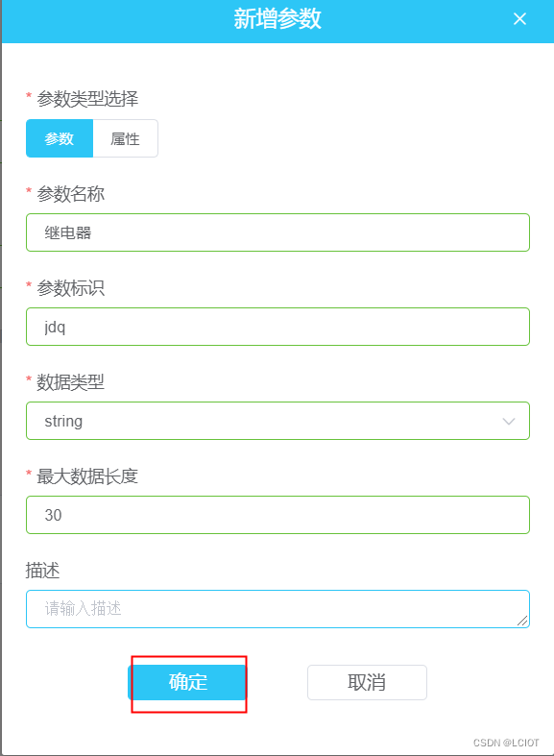Focus the 最大数据长度 field showing 30
This screenshot has height=756, width=554.
click(x=278, y=515)
